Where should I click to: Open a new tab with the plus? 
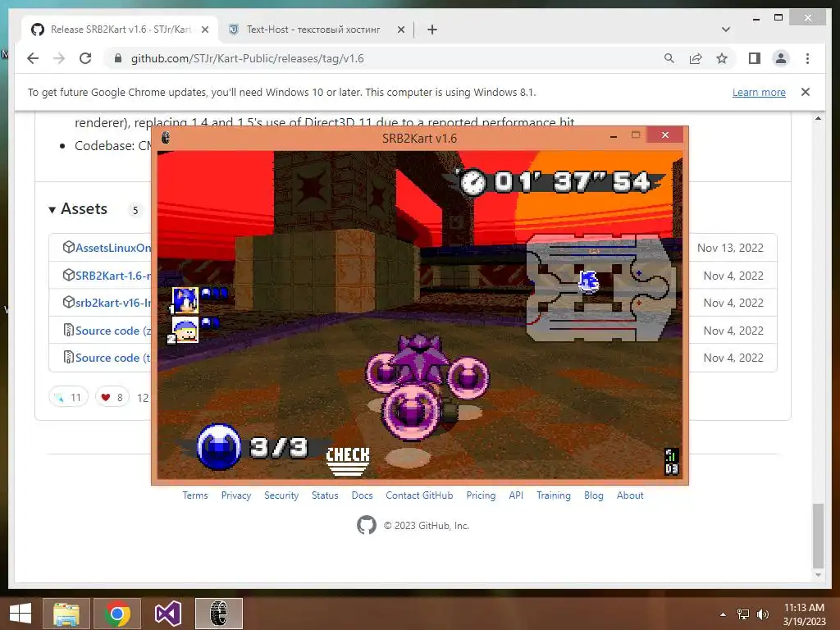coord(432,30)
